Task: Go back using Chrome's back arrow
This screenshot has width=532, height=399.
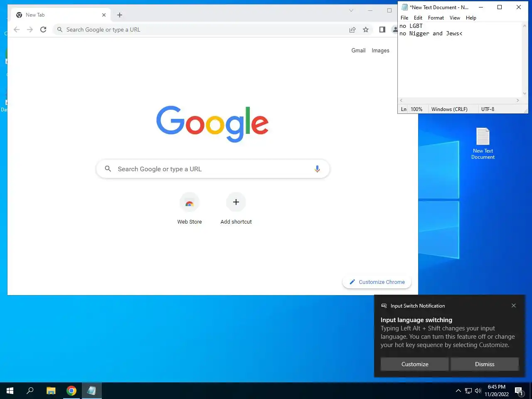Action: point(17,30)
